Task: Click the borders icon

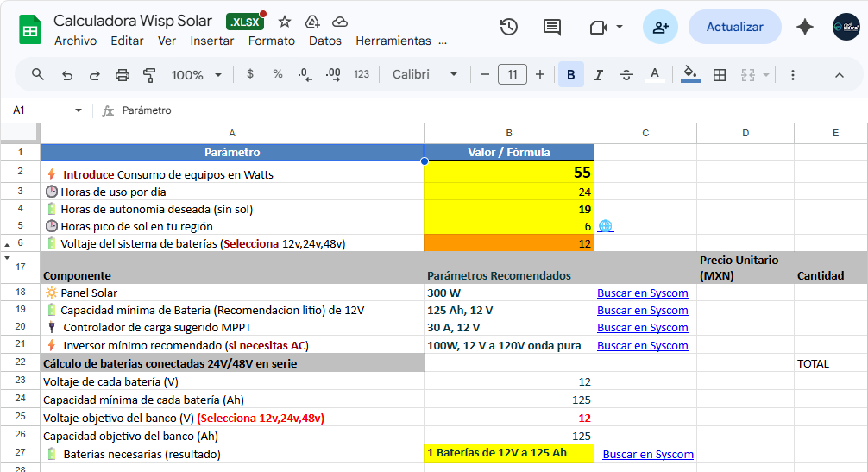Action: point(720,75)
